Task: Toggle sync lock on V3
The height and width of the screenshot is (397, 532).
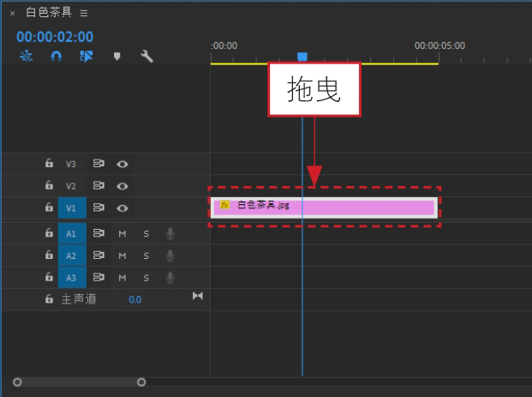Action: point(99,164)
